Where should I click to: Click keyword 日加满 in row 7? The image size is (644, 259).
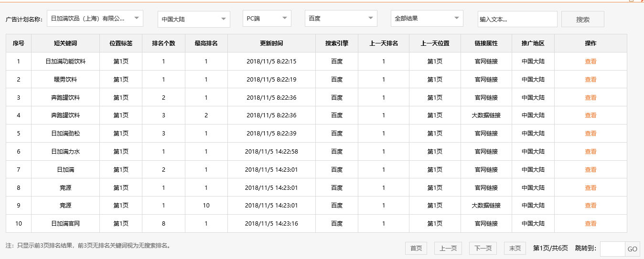point(65,170)
